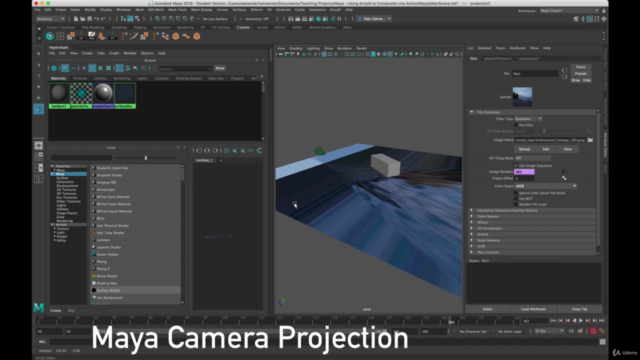
Task: Check the Disable File Load checkbox
Action: [516, 204]
